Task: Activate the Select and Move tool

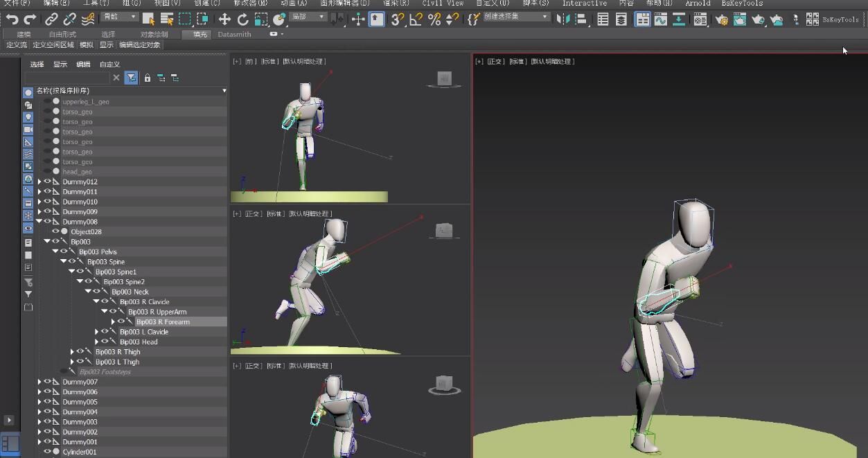Action: click(224, 19)
